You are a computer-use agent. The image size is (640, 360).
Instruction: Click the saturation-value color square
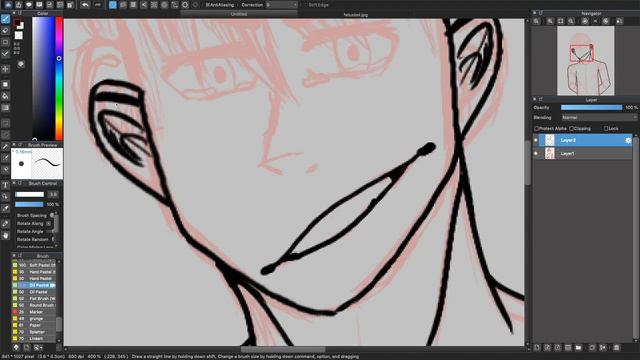click(43, 78)
